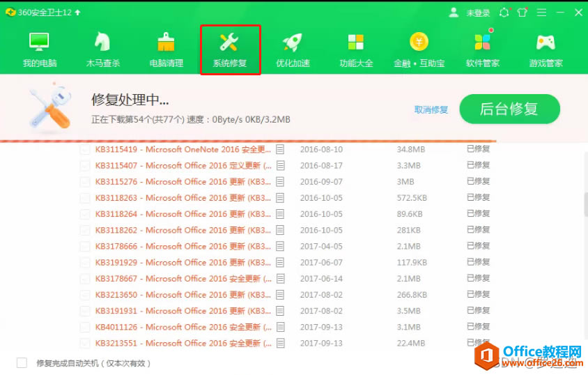The width and height of the screenshot is (588, 375).
Task: Open details icon for KB3115419
Action: (x=280, y=150)
